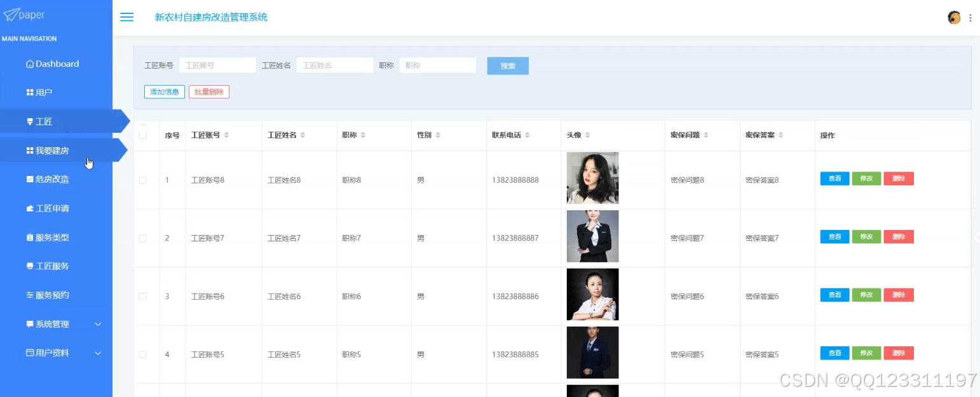Click the icon beside 服务预约
980x397 pixels.
[29, 295]
